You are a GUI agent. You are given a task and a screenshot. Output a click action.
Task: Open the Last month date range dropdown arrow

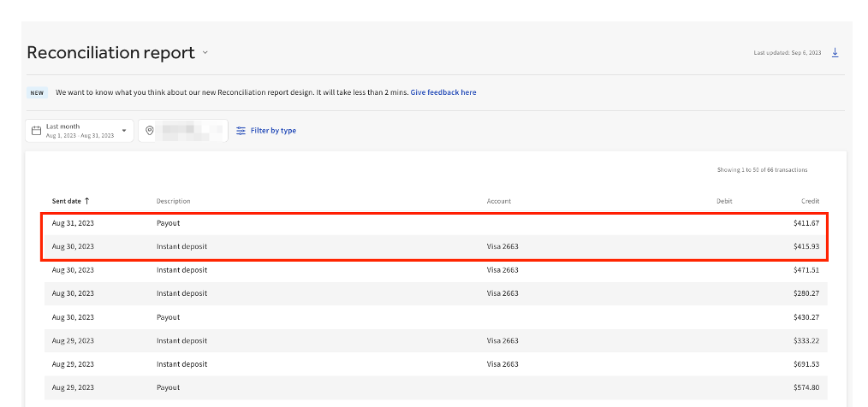tap(124, 131)
